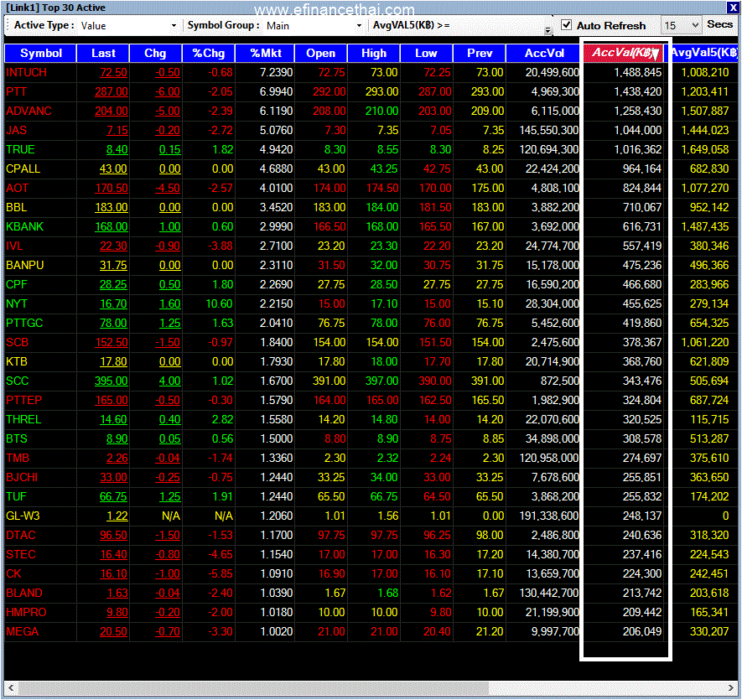Select the HMPRO symbol
This screenshot has height=700, width=742.
point(27,613)
